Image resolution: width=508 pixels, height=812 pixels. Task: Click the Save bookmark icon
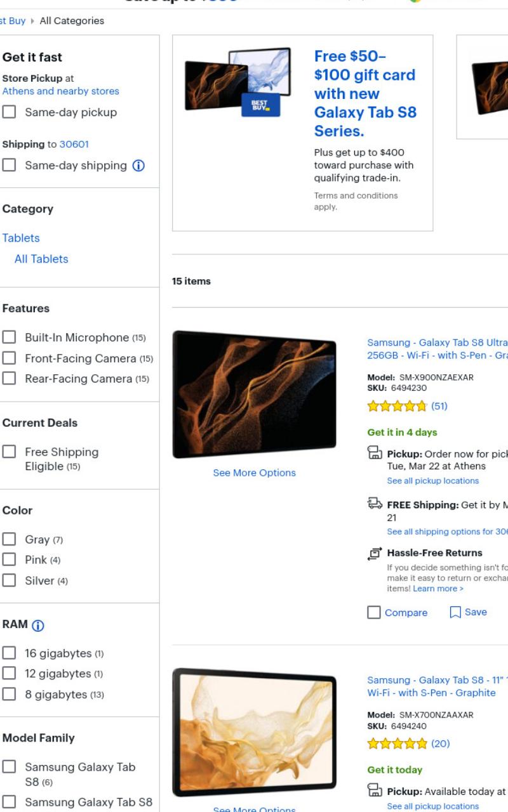click(455, 612)
